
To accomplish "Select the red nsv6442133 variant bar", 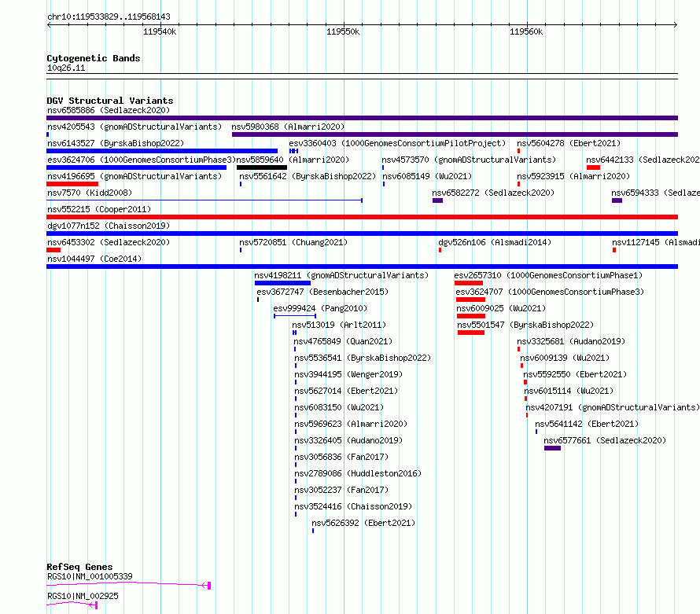I will [593, 167].
